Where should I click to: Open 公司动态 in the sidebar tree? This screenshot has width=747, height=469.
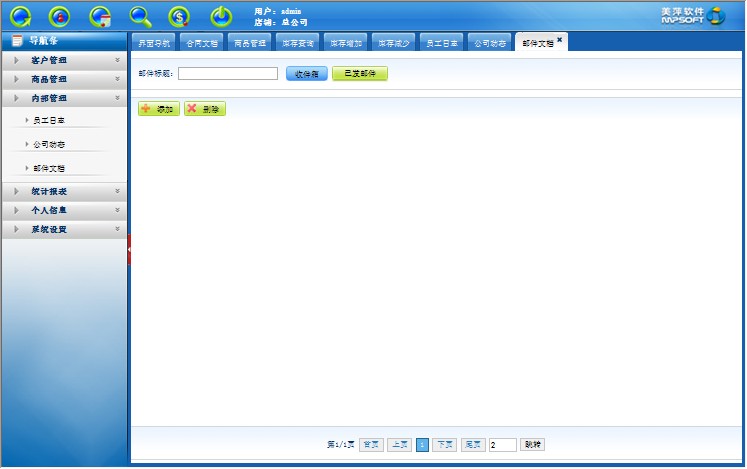pyautogui.click(x=49, y=145)
